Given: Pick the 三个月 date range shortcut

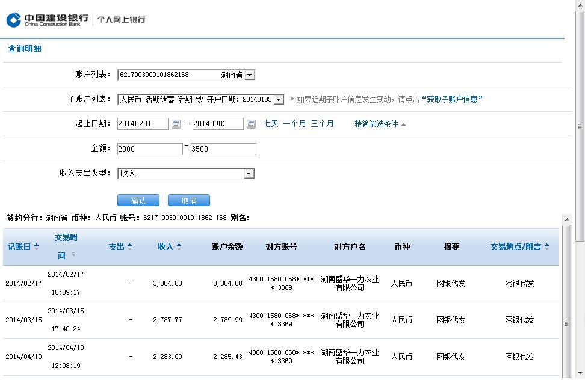Looking at the screenshot, I should click(322, 124).
